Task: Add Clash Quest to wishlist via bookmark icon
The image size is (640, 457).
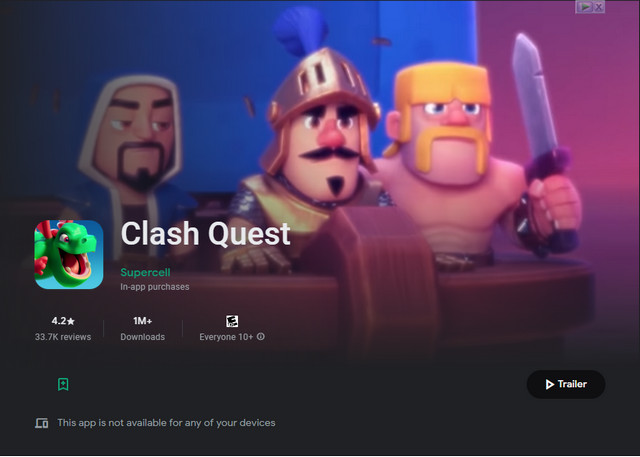Action: coord(63,384)
